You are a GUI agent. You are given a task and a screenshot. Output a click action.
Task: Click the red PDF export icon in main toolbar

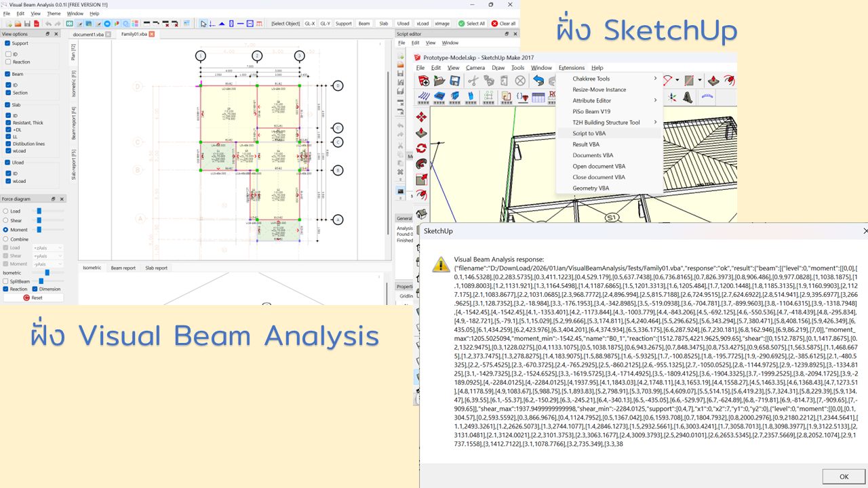[37, 24]
